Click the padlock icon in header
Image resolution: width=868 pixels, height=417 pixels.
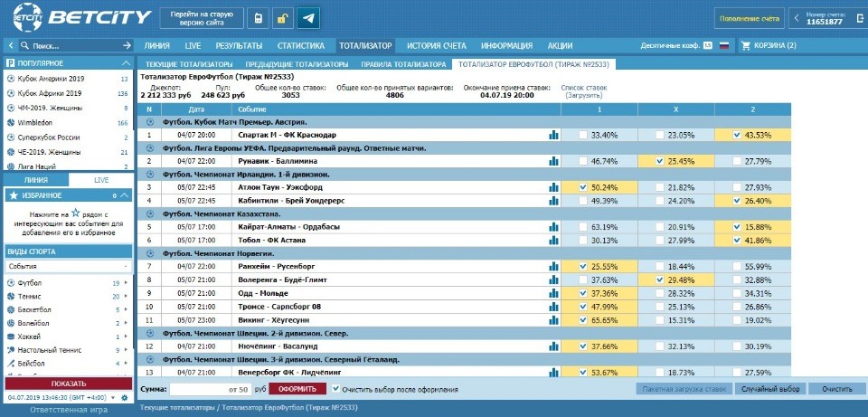point(282,18)
